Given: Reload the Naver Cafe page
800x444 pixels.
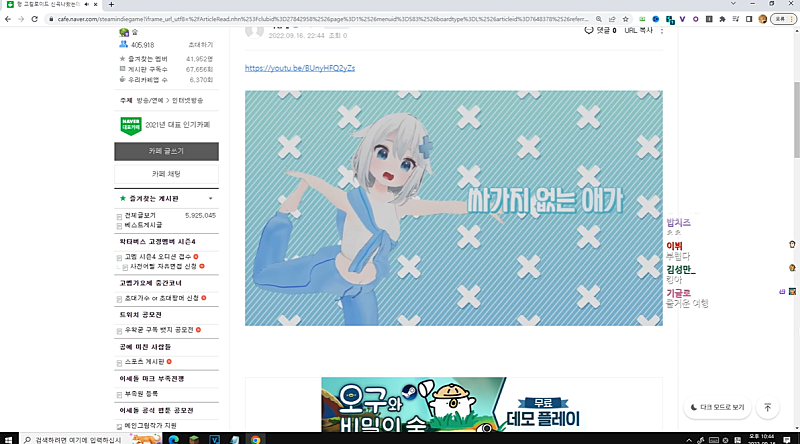Looking at the screenshot, I should click(34, 19).
